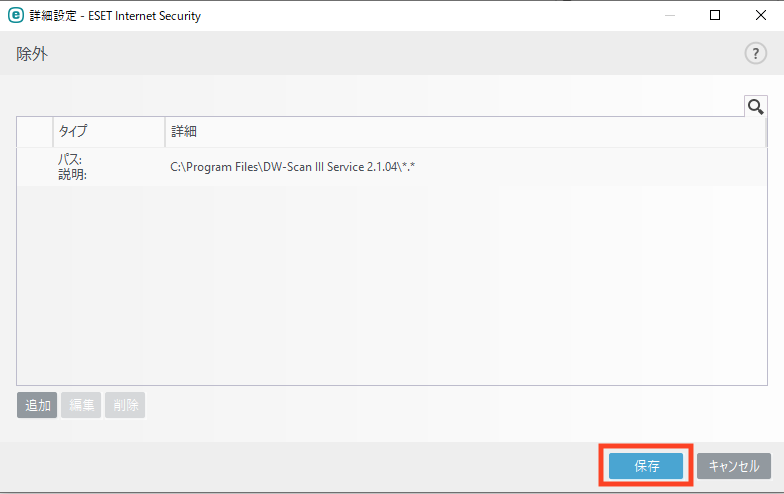Image resolution: width=784 pixels, height=494 pixels.
Task: Click the 説明: label in the row
Action: click(x=73, y=174)
